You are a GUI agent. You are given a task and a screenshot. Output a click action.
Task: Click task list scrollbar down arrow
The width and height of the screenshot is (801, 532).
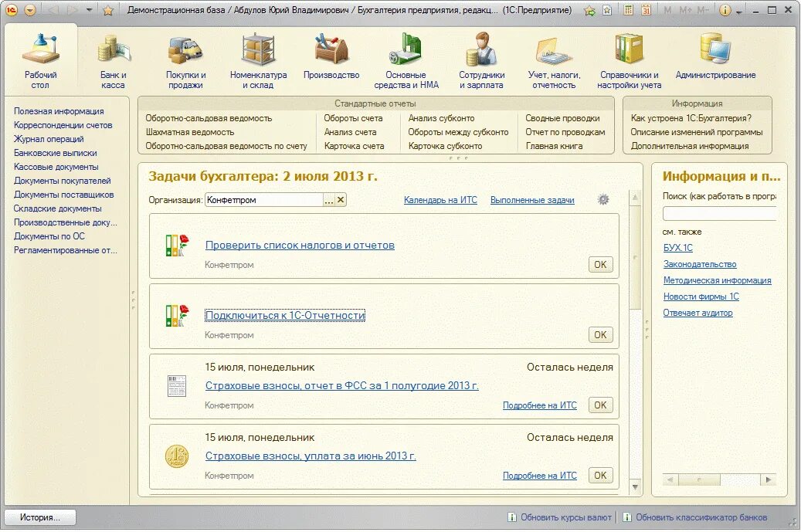(x=635, y=487)
